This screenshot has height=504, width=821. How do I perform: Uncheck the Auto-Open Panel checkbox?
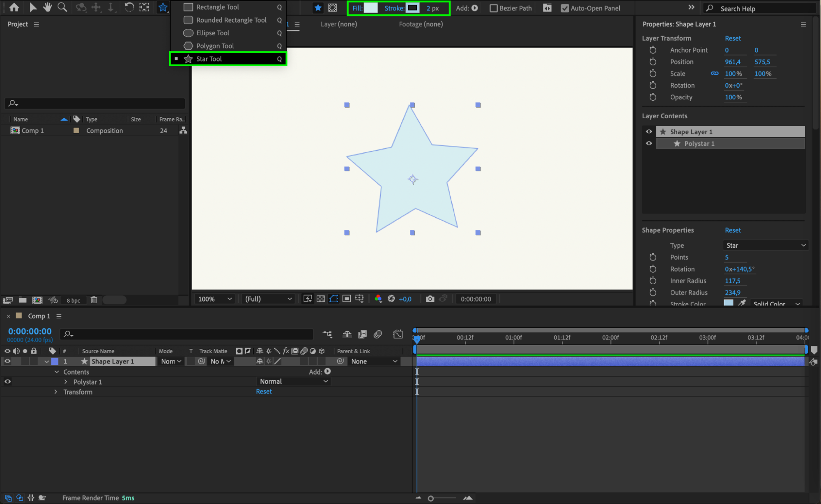coord(565,8)
